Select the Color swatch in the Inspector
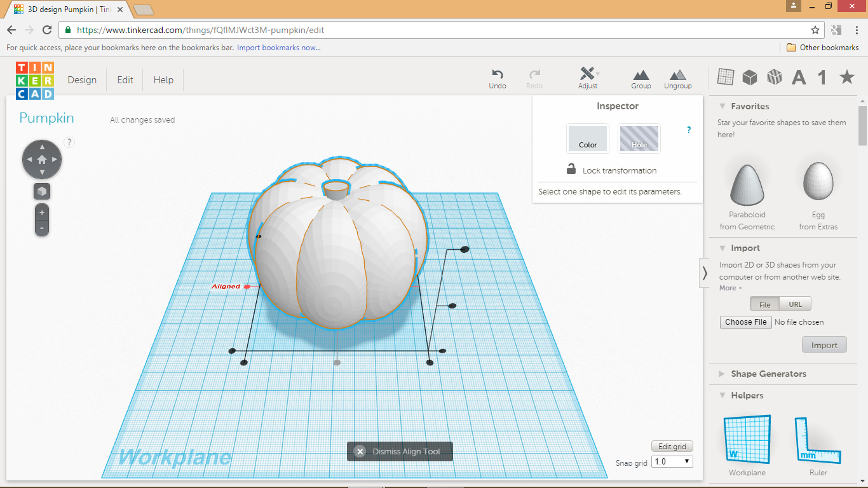The width and height of the screenshot is (868, 488). (x=587, y=138)
